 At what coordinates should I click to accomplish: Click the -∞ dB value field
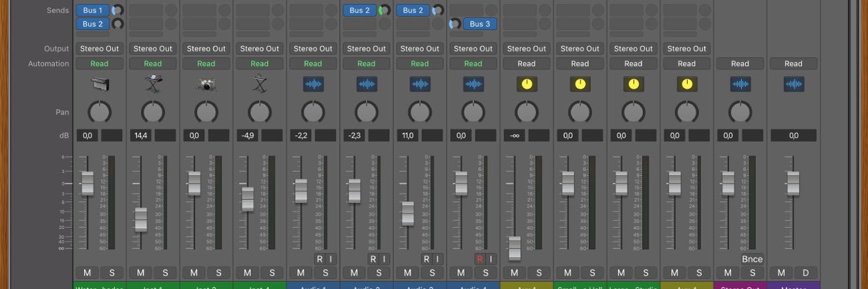(x=514, y=135)
